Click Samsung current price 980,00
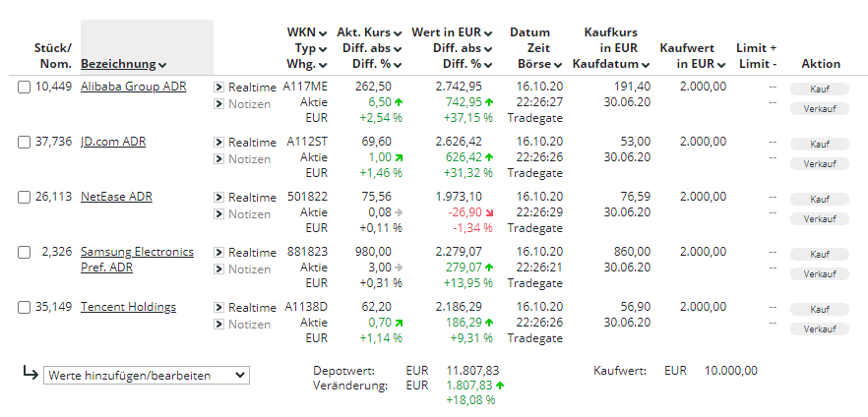Screen dimensions: 868x417 coord(373,252)
